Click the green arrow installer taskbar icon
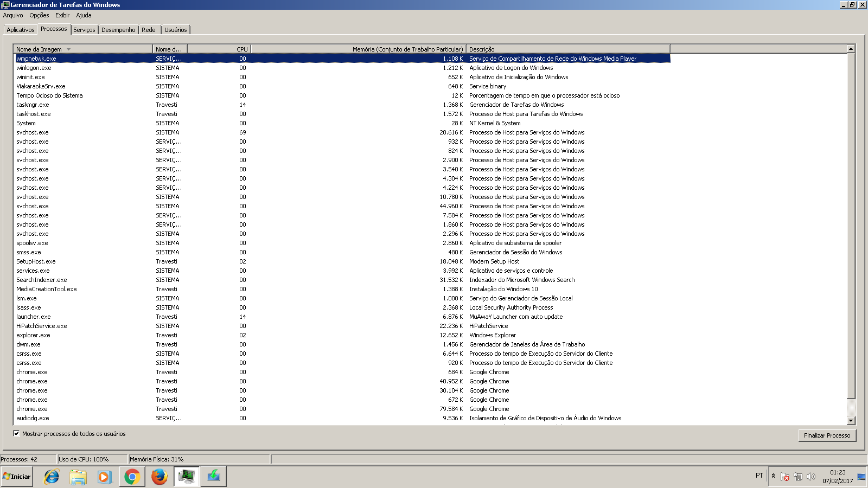The height and width of the screenshot is (488, 868). click(214, 477)
